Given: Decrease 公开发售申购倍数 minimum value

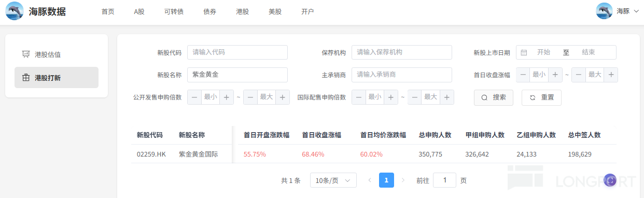Looking at the screenshot, I should 194,97.
